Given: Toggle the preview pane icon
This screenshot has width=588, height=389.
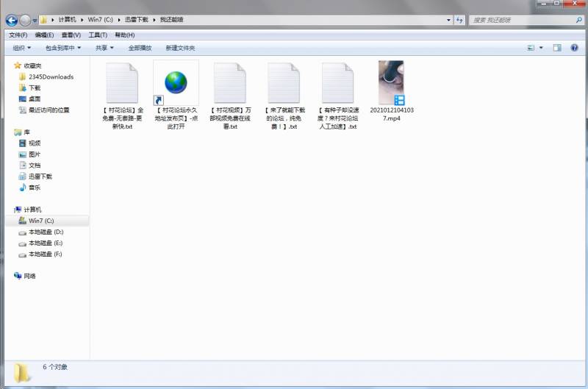Looking at the screenshot, I should 556,48.
